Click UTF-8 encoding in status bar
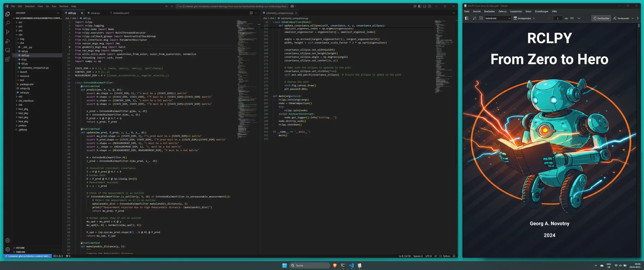This screenshot has height=270, width=644. pyautogui.click(x=428, y=256)
